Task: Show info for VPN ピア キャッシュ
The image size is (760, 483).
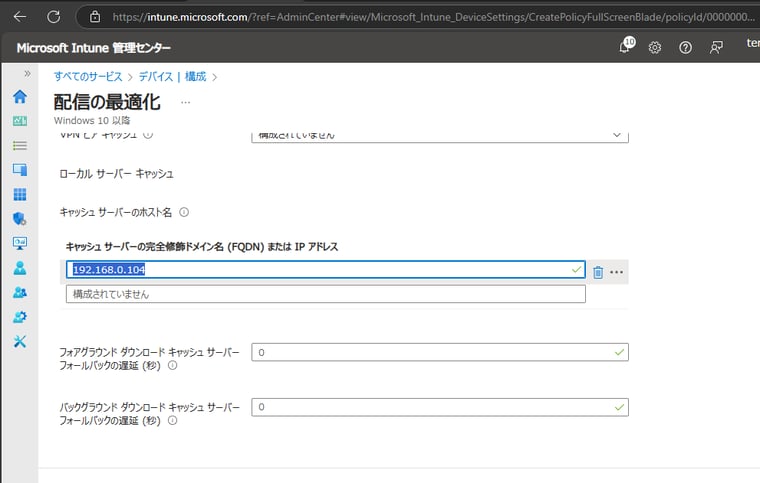Action: pyautogui.click(x=148, y=135)
